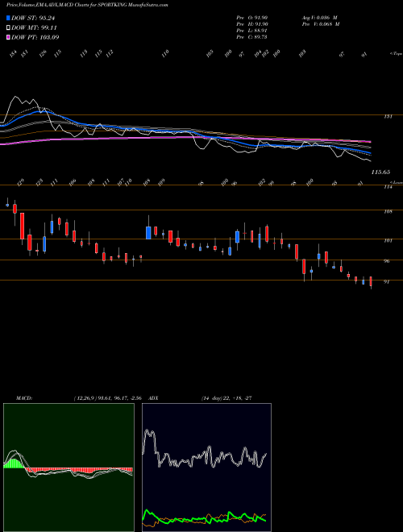403x532 pixels.
Task: Select the 'DOW MT: 99.11' legend text
Action: pyautogui.click(x=34, y=28)
